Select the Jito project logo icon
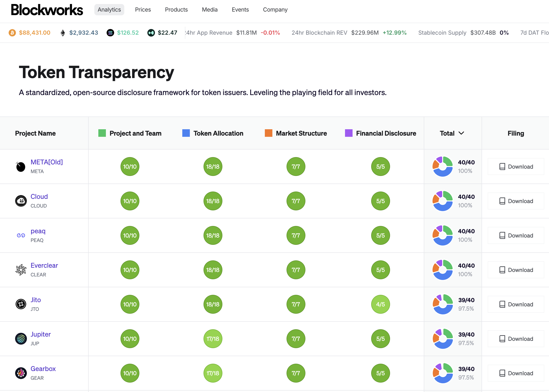 (21, 304)
